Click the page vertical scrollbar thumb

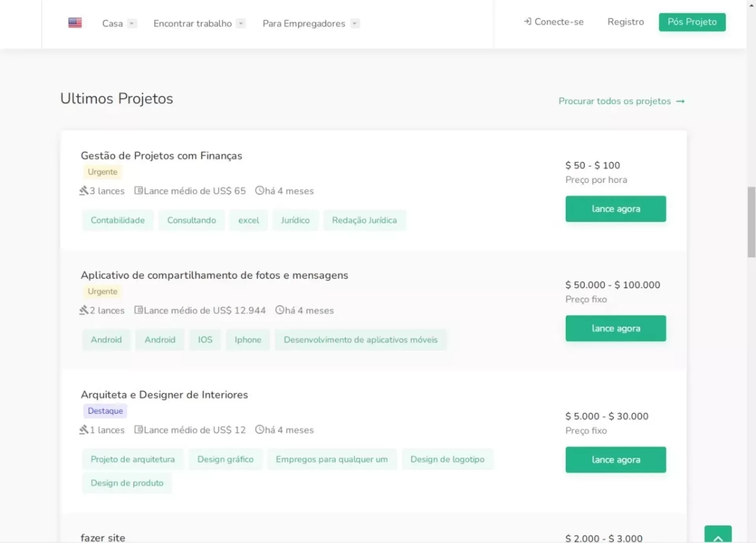coord(751,223)
